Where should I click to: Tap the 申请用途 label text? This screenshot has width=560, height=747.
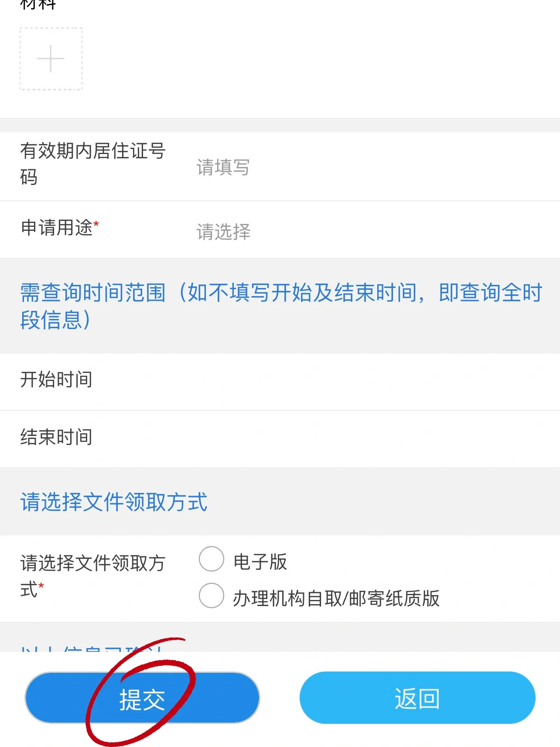pyautogui.click(x=57, y=228)
